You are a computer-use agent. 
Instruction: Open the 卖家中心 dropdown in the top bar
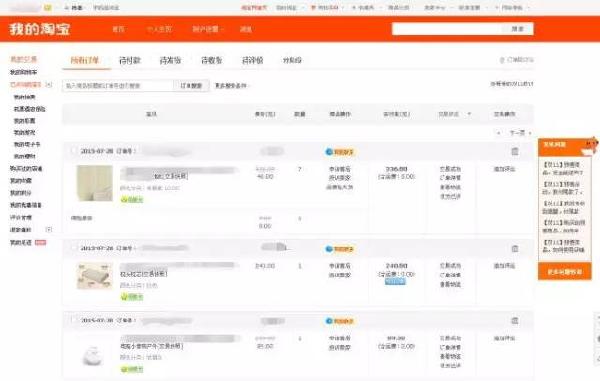[x=437, y=8]
